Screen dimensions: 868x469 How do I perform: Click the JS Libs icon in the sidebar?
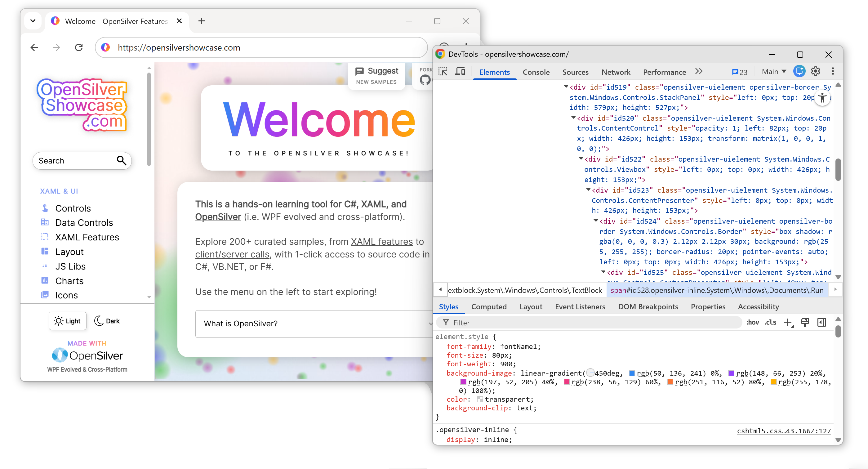pyautogui.click(x=45, y=266)
